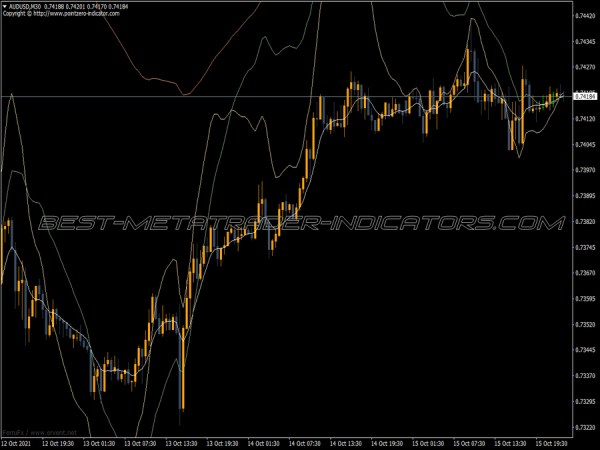
Task: Click the AUDUSD,M30 symbol label
Action: click(25, 7)
